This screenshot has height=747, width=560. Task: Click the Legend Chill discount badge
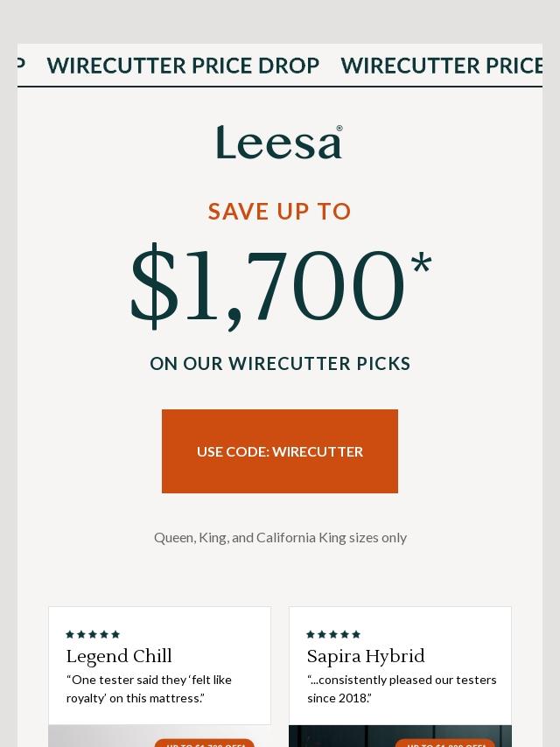coord(205,744)
